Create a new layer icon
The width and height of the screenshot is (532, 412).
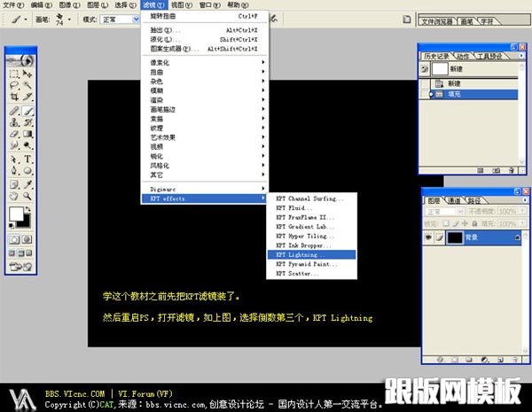point(500,360)
